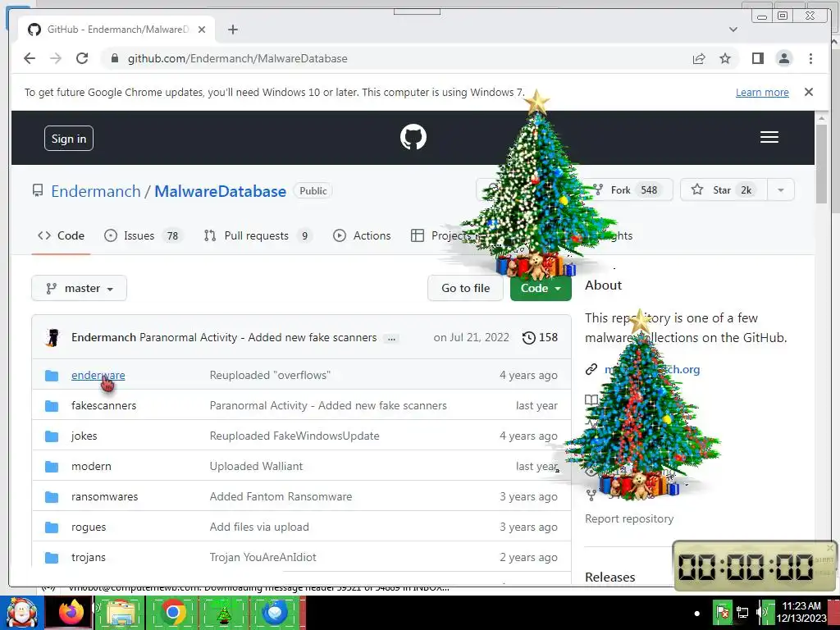The width and height of the screenshot is (840, 630).
Task: Open the network tray icon
Action: click(x=742, y=612)
